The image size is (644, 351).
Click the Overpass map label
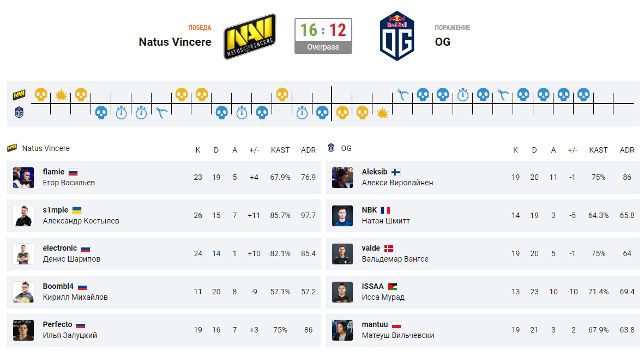tap(323, 47)
